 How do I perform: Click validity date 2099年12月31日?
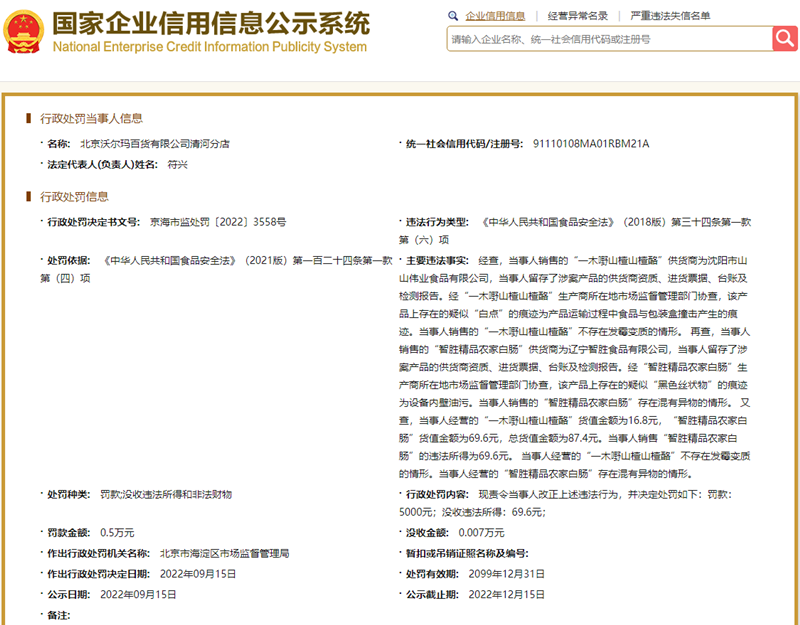pos(507,574)
